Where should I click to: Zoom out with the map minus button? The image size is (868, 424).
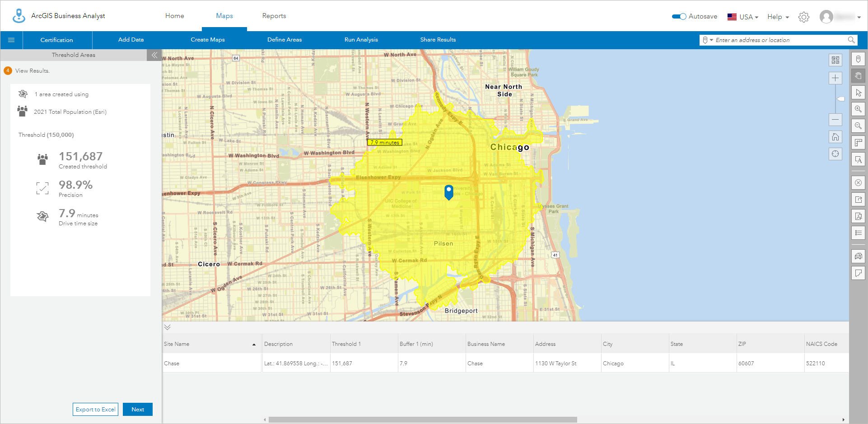click(835, 120)
